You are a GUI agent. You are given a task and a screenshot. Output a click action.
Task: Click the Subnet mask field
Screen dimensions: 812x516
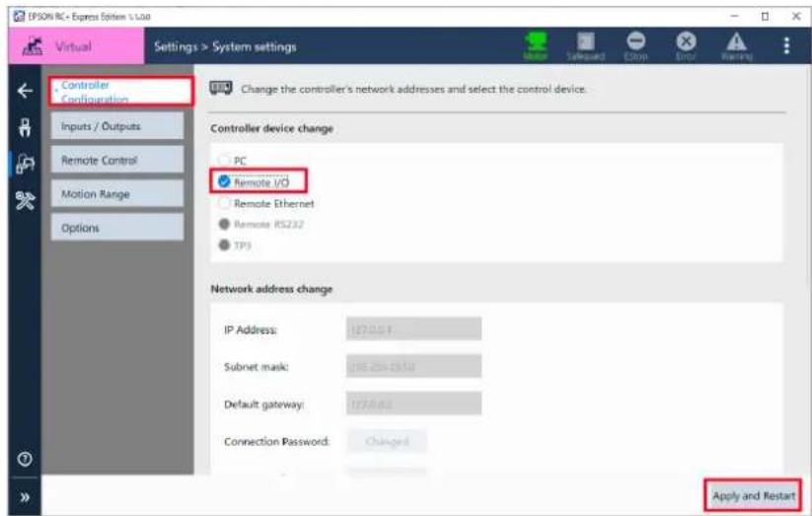pyautogui.click(x=413, y=366)
